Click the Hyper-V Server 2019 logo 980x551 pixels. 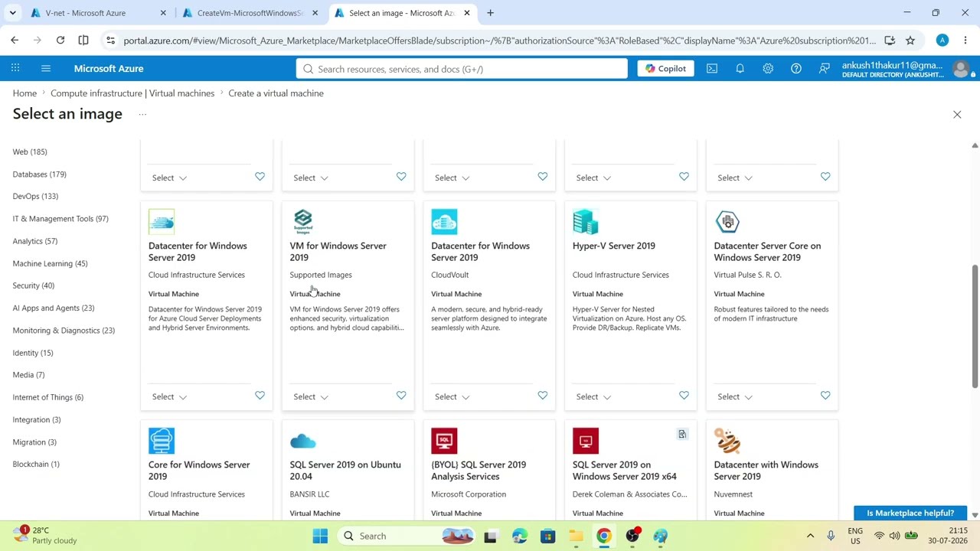[x=586, y=222]
